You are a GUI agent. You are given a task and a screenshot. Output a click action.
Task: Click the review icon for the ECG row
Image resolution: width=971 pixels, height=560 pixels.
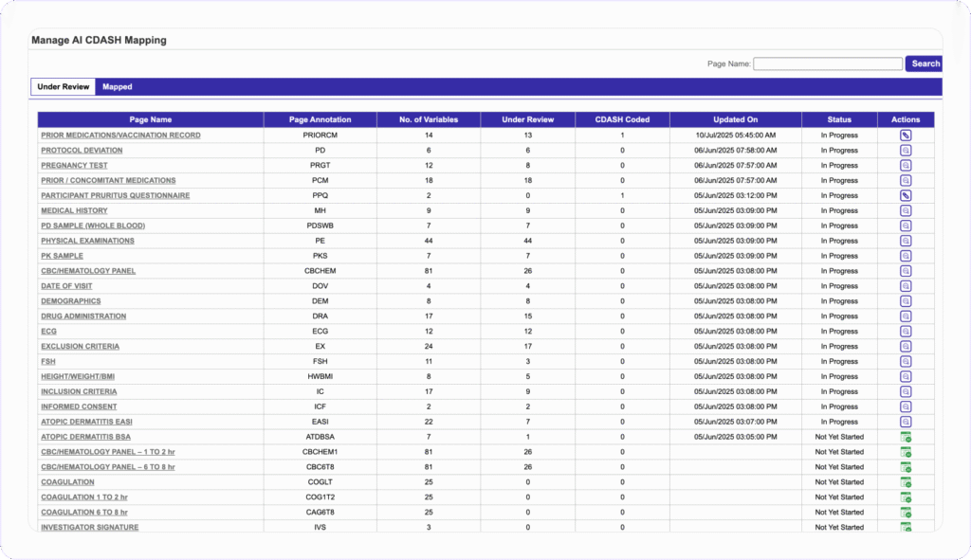[x=905, y=331]
